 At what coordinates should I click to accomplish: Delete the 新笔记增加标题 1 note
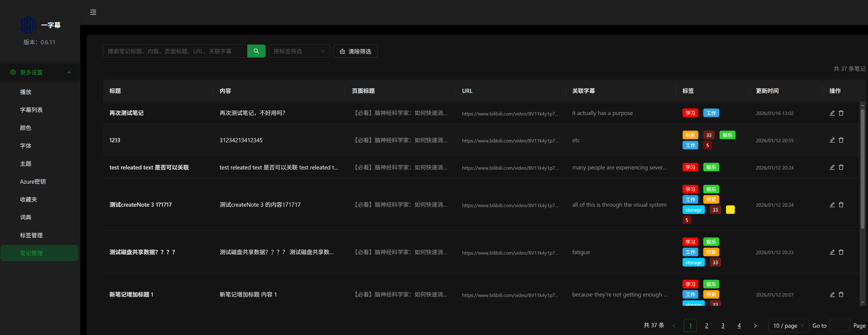[841, 295]
